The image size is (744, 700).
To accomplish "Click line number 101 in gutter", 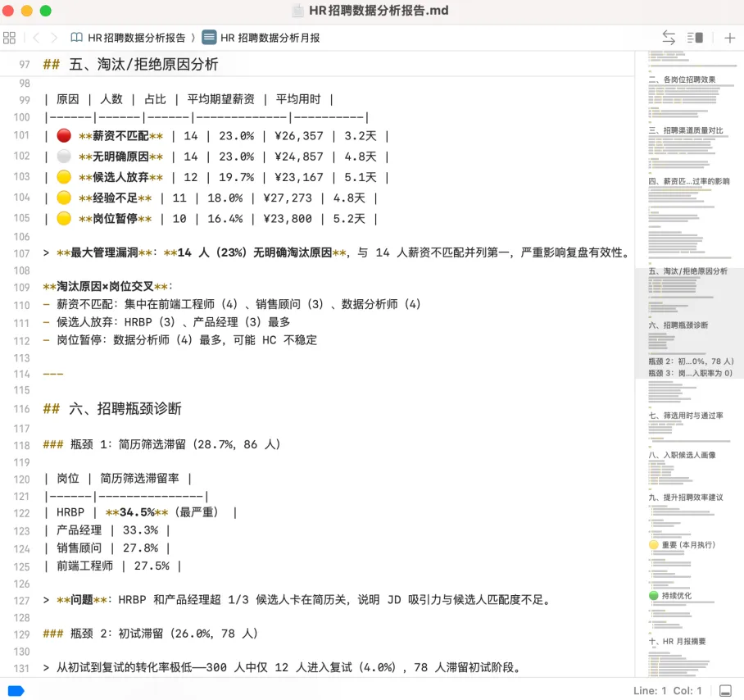I will pyautogui.click(x=21, y=135).
